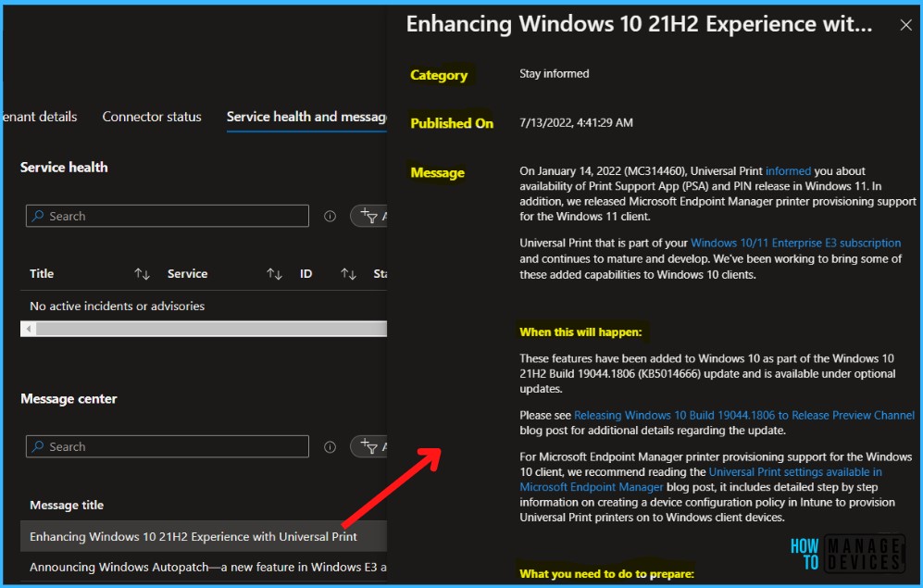This screenshot has height=588, width=923.
Task: Open the Tenant details tab
Action: (x=40, y=117)
